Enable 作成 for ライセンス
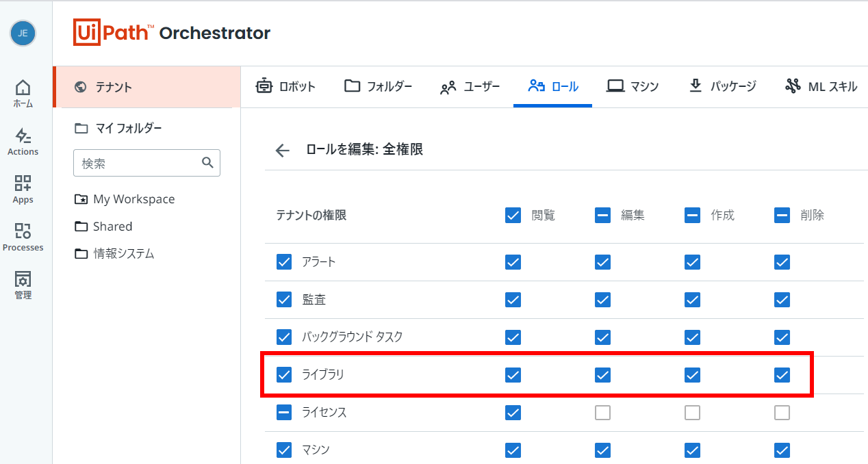The image size is (868, 464). 692,413
